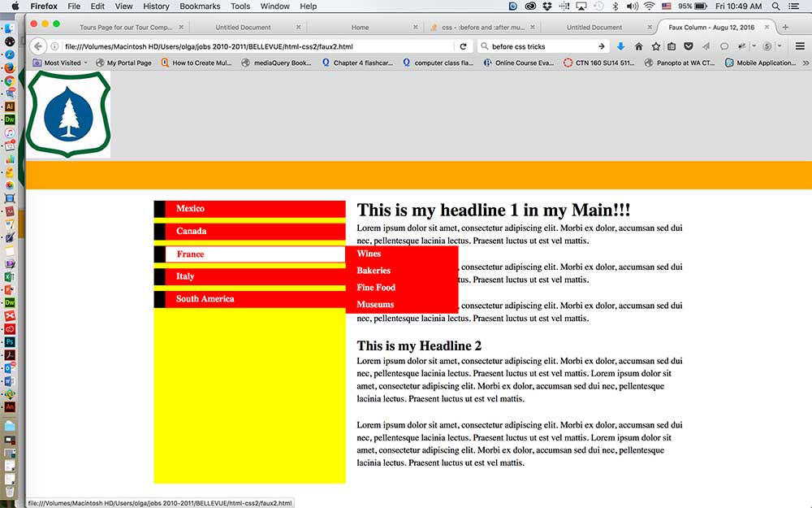This screenshot has height=508, width=812.
Task: Select Wines in the France submenu
Action: click(x=369, y=254)
